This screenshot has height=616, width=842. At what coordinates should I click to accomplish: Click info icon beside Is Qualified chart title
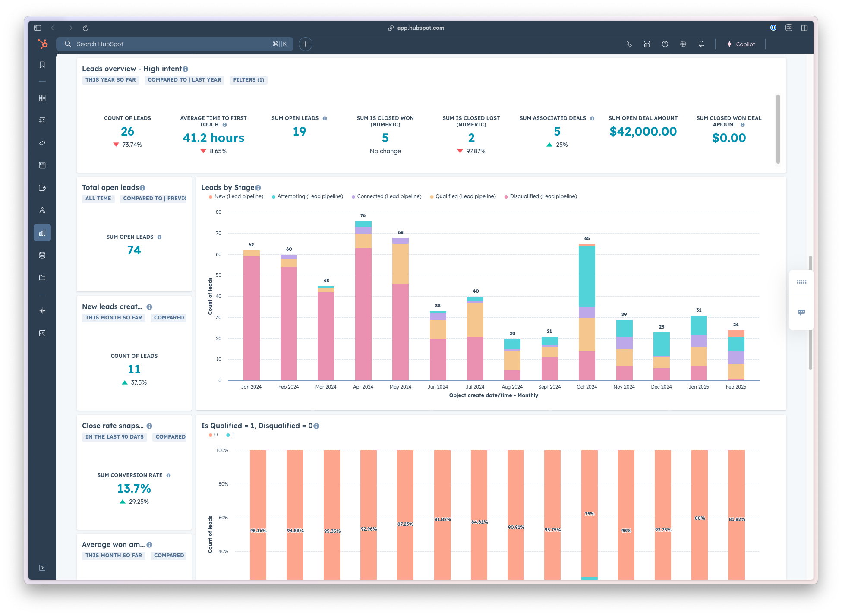tap(316, 426)
